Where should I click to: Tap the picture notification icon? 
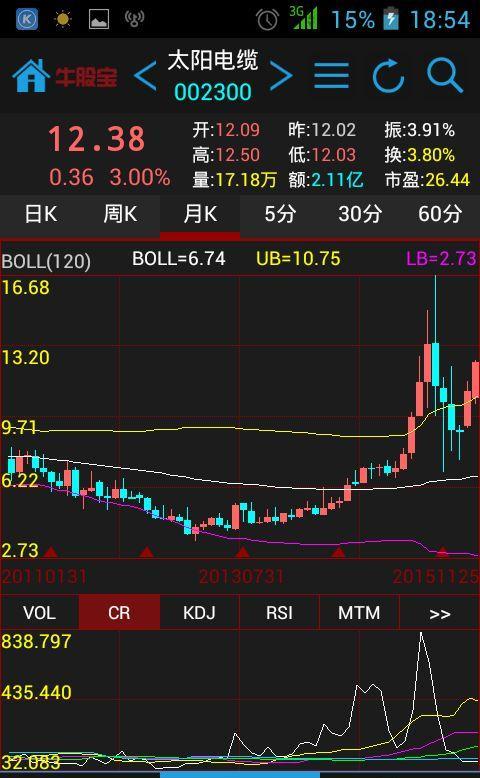point(99,19)
